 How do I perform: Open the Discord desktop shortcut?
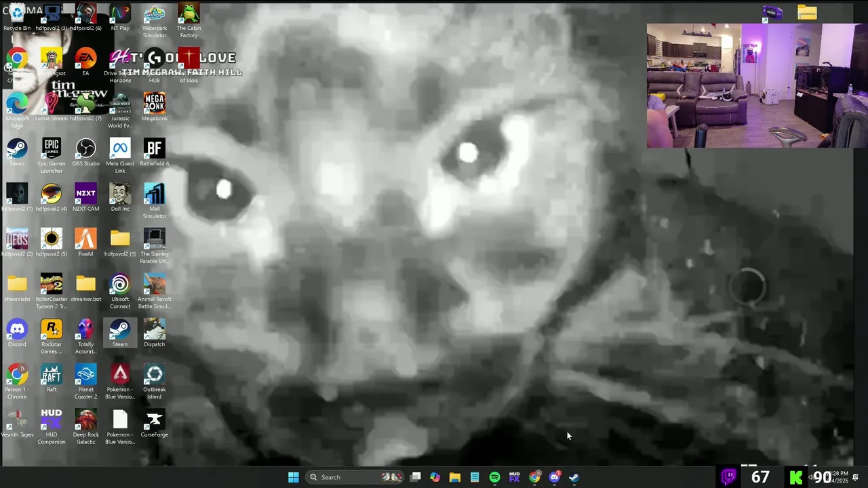tap(17, 333)
